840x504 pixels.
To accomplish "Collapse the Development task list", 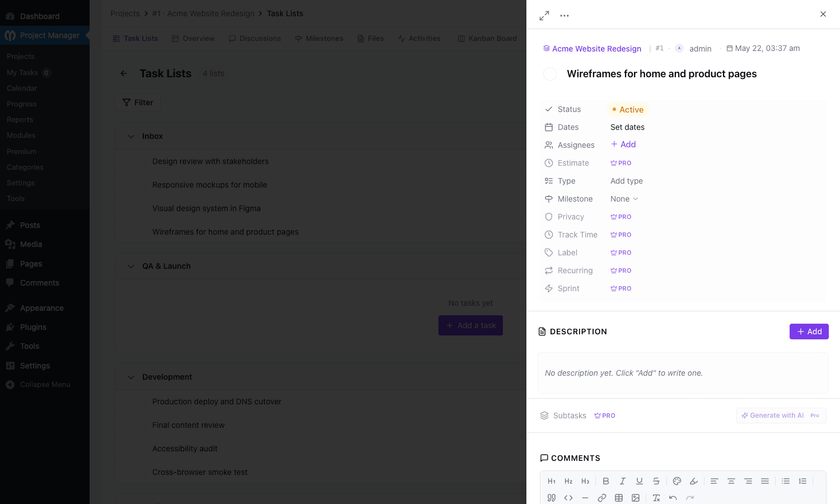I will point(131,377).
